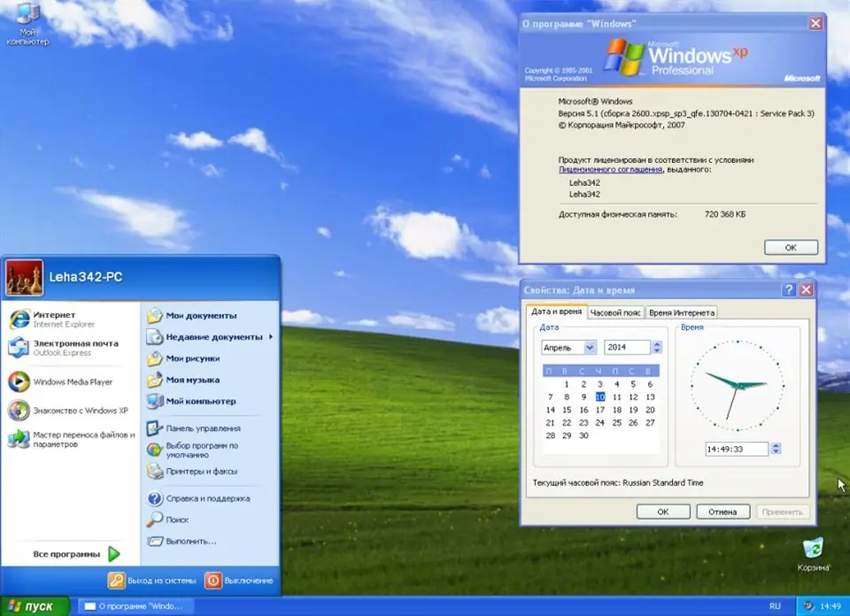Switch to Время Интернета tab
850x616 pixels.
click(x=682, y=312)
